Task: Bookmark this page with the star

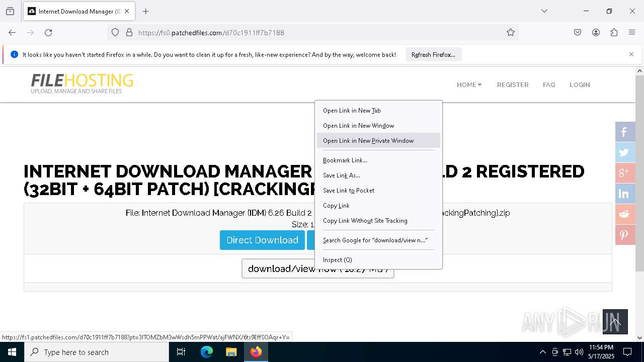Action: (x=511, y=33)
